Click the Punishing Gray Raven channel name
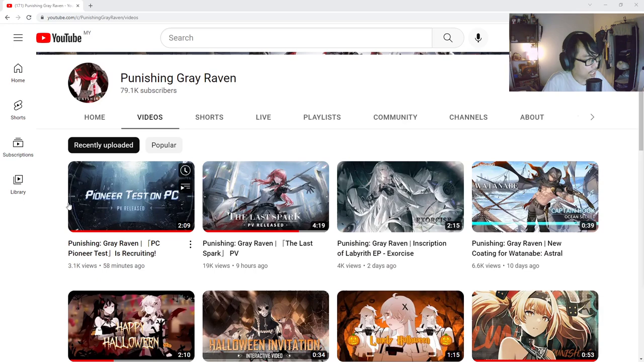 pyautogui.click(x=178, y=78)
